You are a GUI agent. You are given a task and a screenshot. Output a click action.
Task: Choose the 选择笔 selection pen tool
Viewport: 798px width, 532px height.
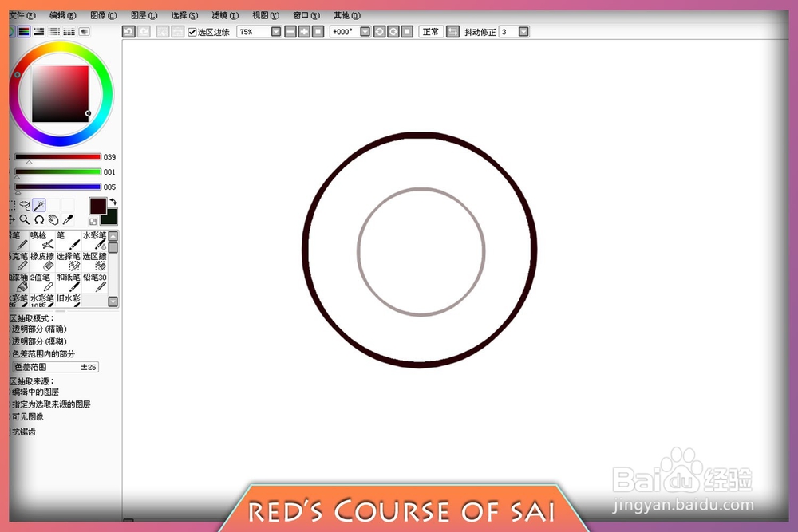tap(68, 262)
